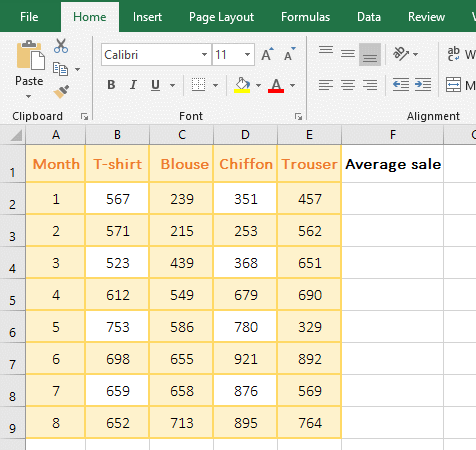The height and width of the screenshot is (450, 476).
Task: Switch to Home tab
Action: (90, 17)
